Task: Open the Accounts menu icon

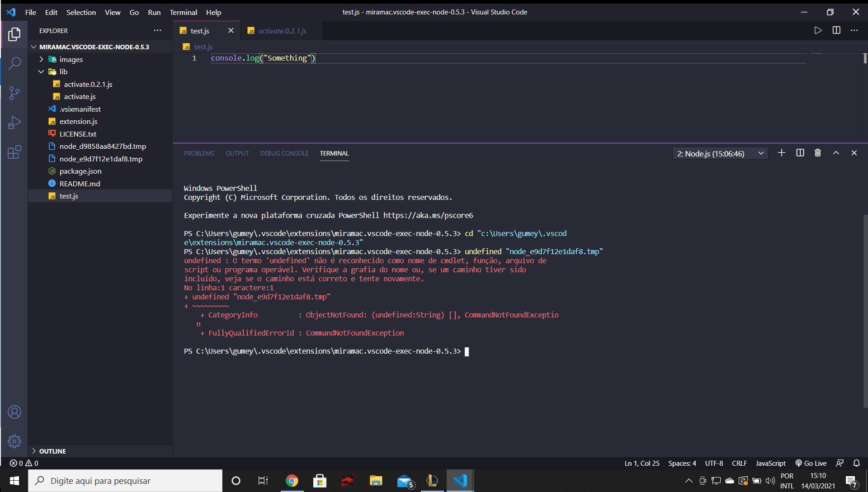Action: pos(14,412)
